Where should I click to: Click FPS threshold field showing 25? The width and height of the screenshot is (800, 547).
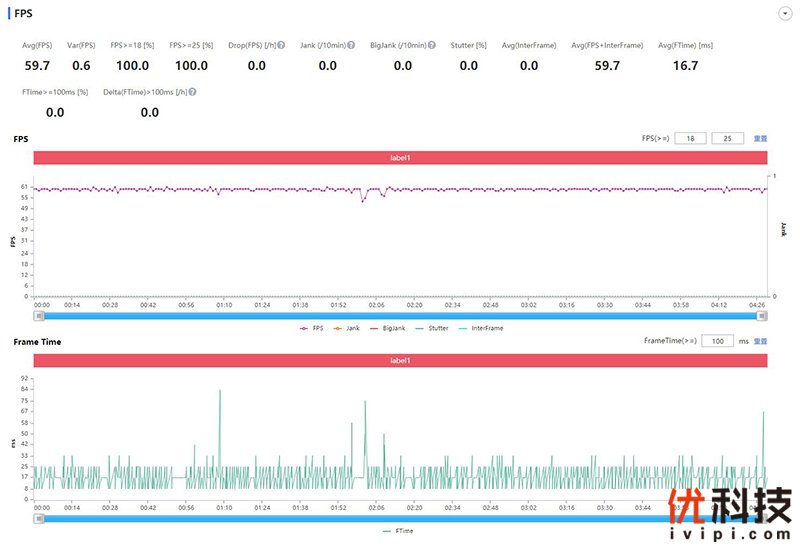click(727, 138)
